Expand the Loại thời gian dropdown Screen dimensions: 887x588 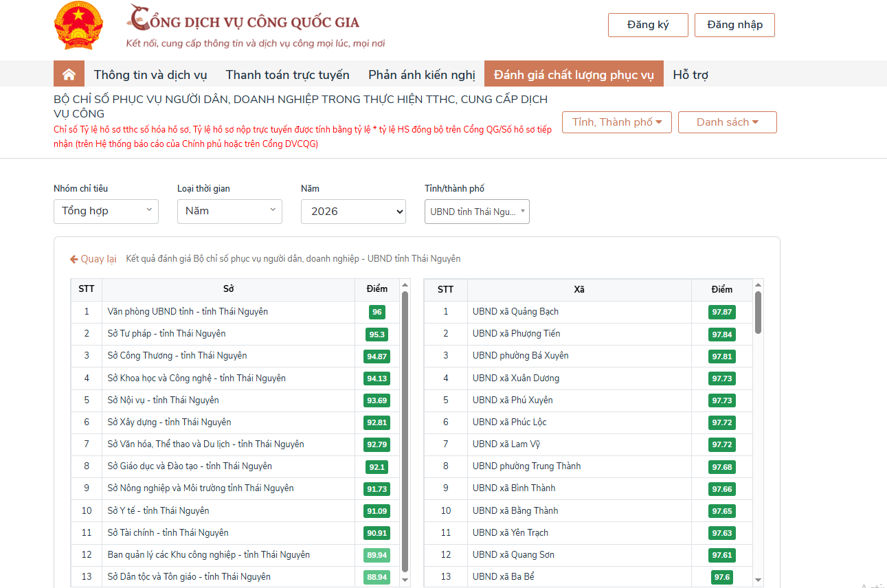[229, 212]
